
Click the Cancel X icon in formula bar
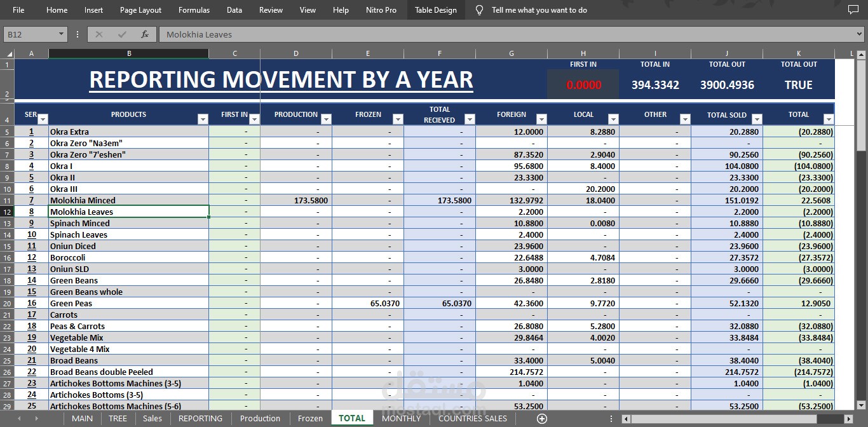click(99, 34)
